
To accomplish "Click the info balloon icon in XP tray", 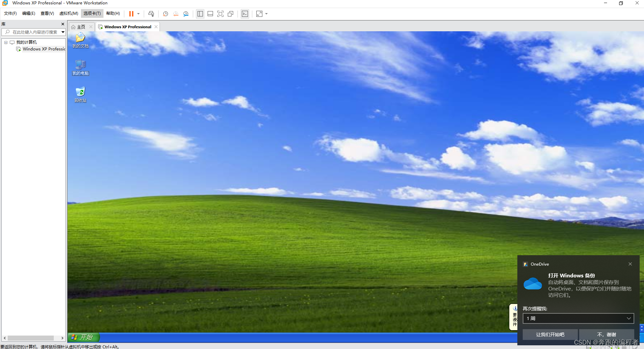I will point(515,308).
